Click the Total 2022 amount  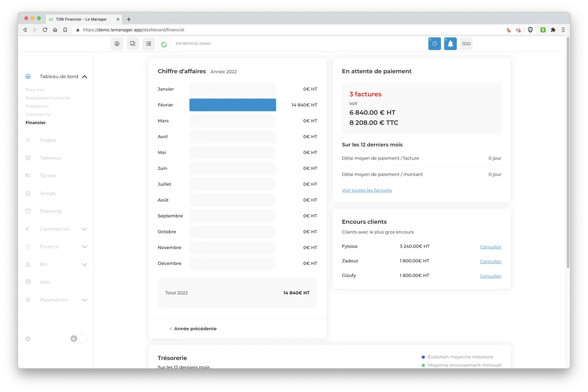click(x=296, y=293)
